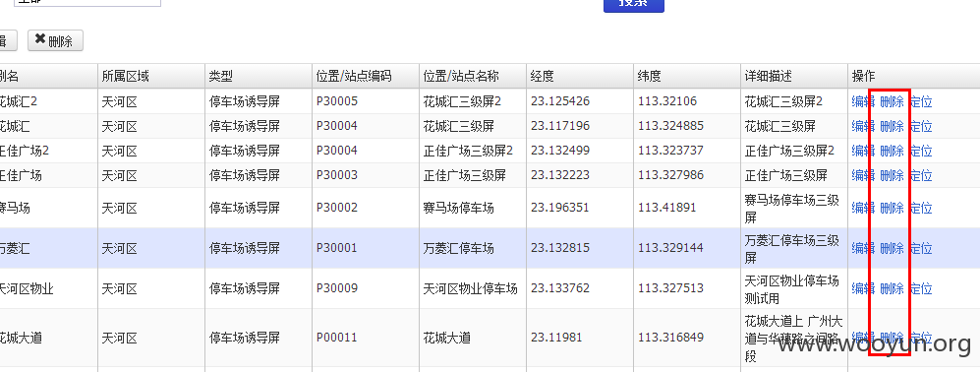Click the latitude value 113.41891
The width and height of the screenshot is (980, 372).
(666, 208)
